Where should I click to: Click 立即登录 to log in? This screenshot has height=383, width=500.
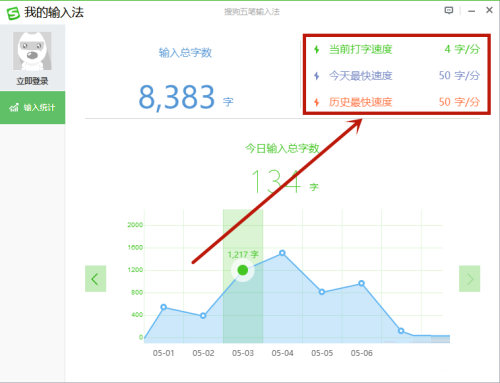pyautogui.click(x=32, y=81)
